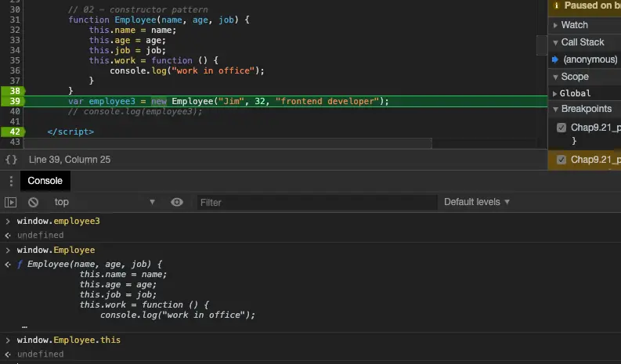Toggle the breakpoint on line 42
The width and height of the screenshot is (621, 364).
[x=13, y=132]
